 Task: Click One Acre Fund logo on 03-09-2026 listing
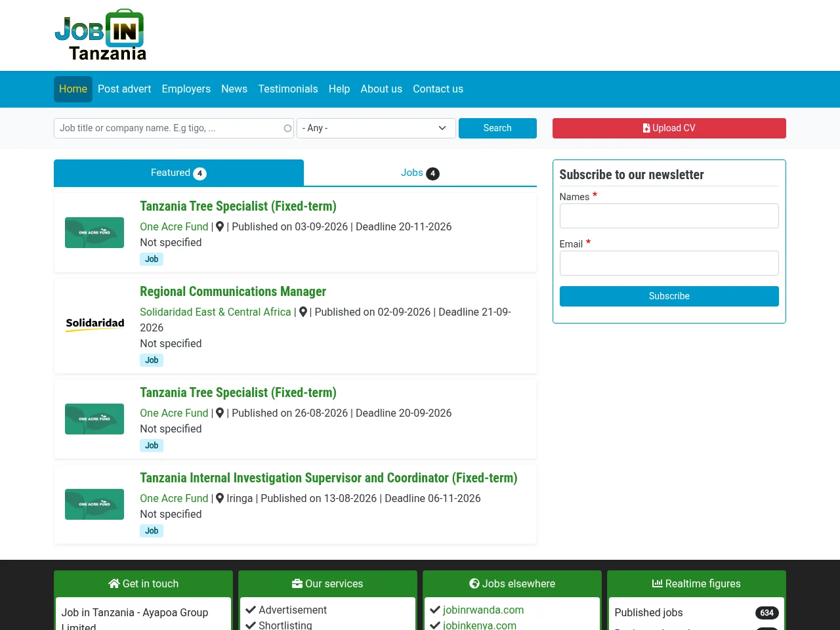point(94,232)
